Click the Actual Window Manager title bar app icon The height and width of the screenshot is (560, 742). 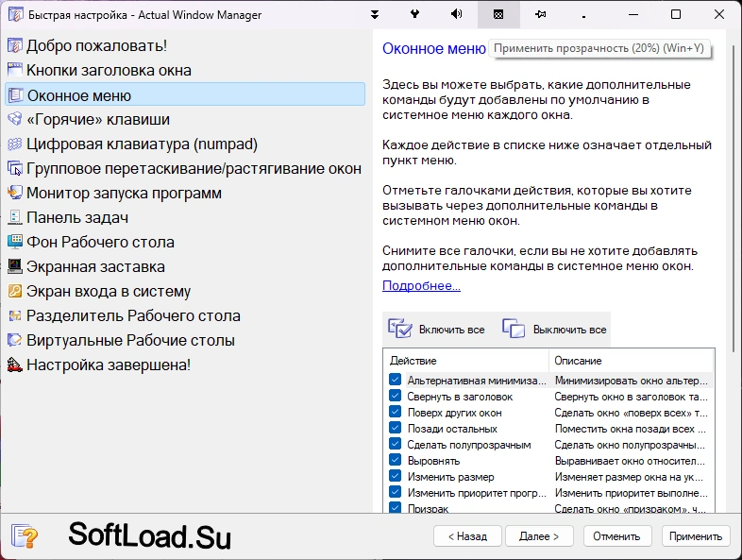point(16,15)
